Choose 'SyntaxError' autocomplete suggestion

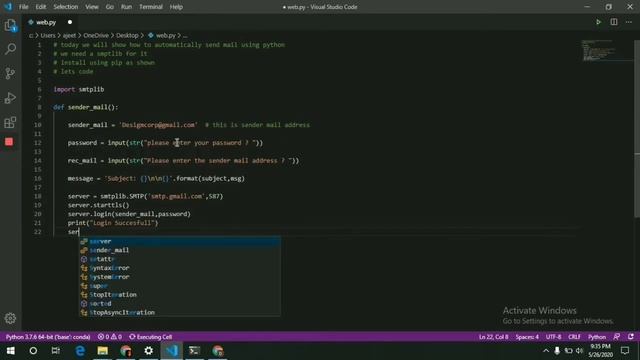180,268
